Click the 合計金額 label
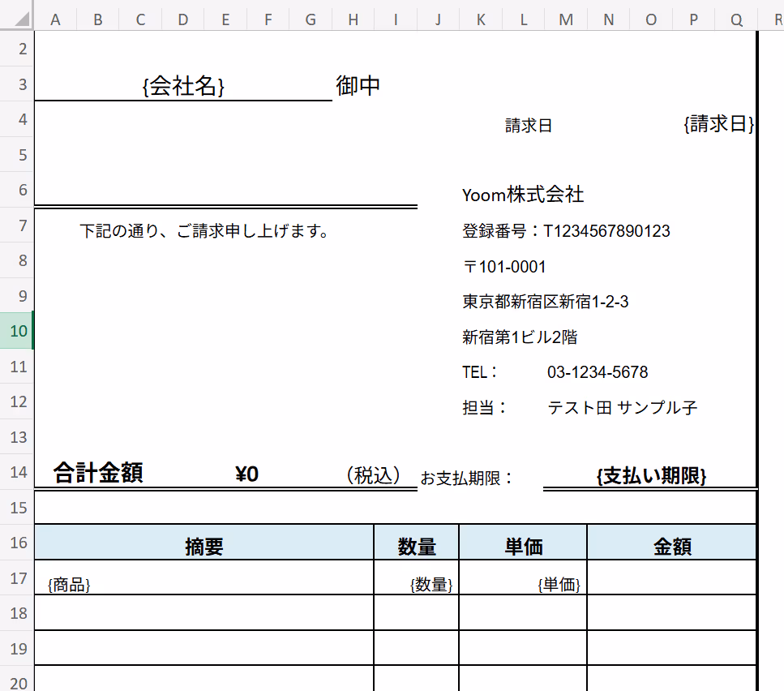784x691 pixels. pyautogui.click(x=98, y=473)
